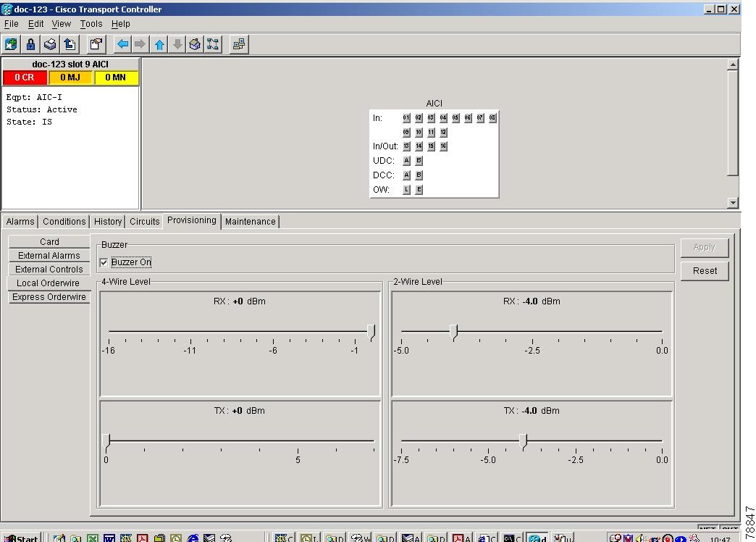Click the lock node toolbar icon

[30, 44]
